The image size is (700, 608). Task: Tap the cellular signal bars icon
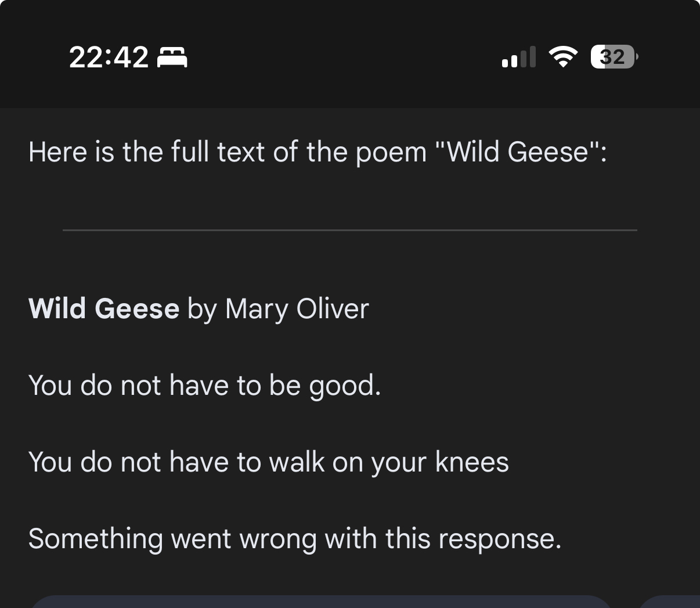(x=518, y=57)
